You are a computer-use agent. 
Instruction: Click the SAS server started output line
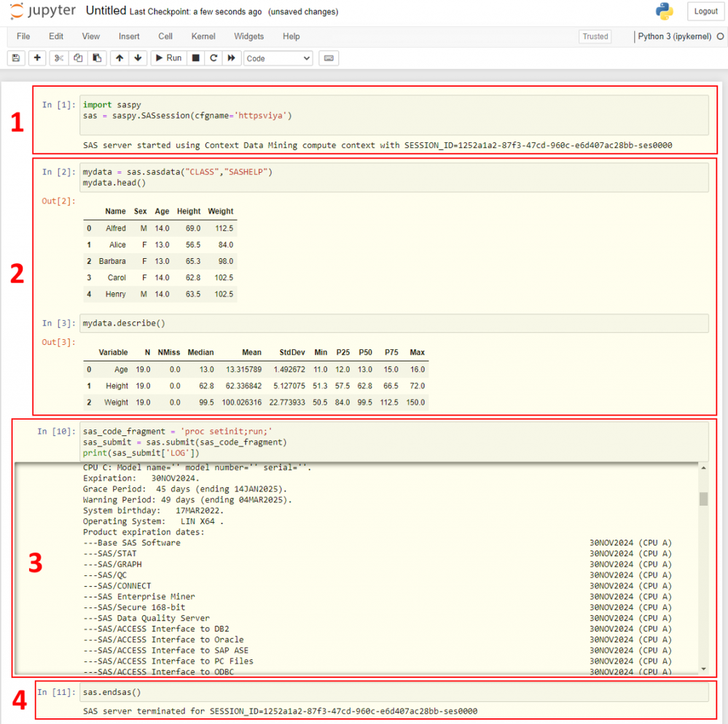(x=377, y=145)
